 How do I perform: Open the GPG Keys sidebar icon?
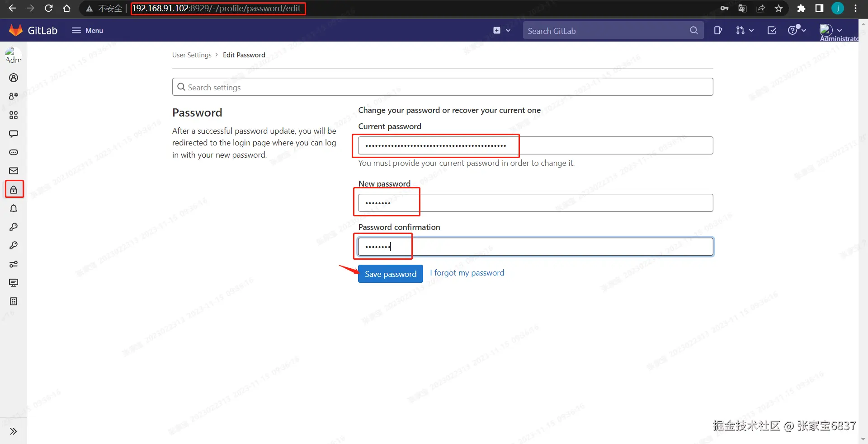point(14,245)
